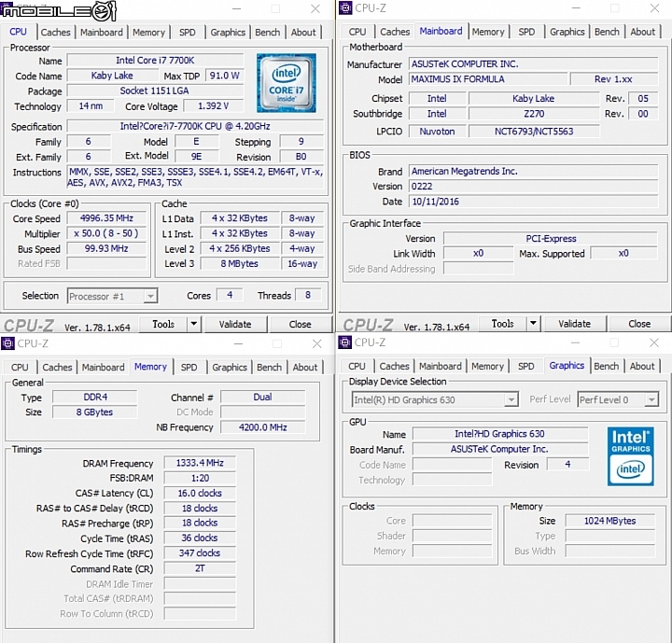This screenshot has height=643, width=672.
Task: Click CPU-Z app icon in Memory window title
Action: pyautogui.click(x=7, y=342)
